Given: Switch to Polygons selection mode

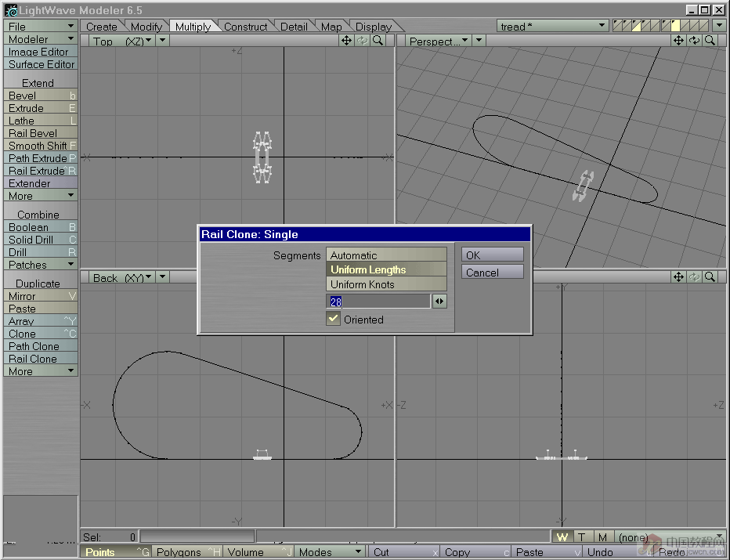Looking at the screenshot, I should click(187, 552).
